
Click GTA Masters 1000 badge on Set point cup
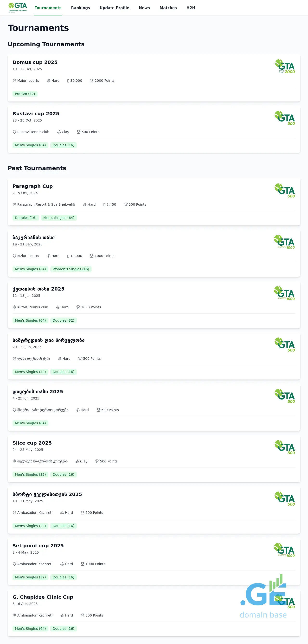pyautogui.click(x=284, y=550)
